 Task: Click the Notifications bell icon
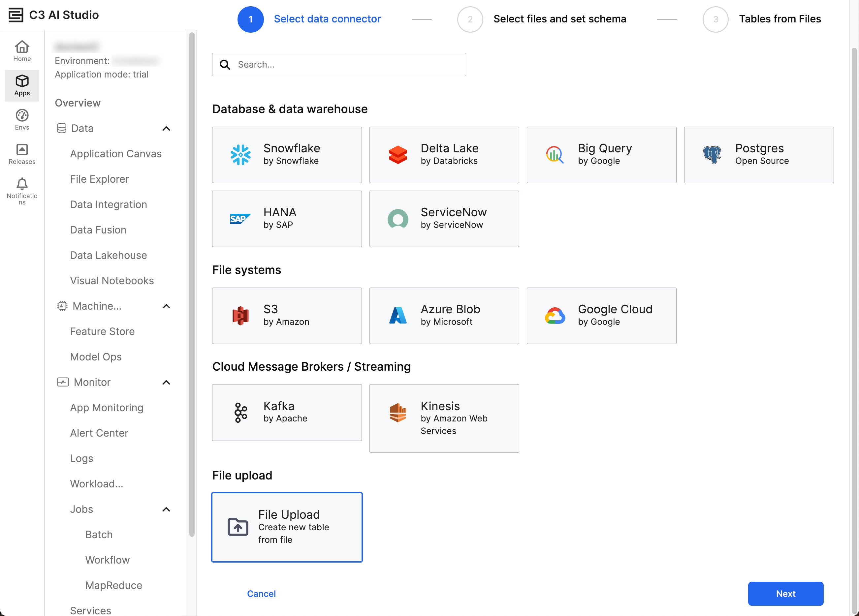(x=22, y=184)
